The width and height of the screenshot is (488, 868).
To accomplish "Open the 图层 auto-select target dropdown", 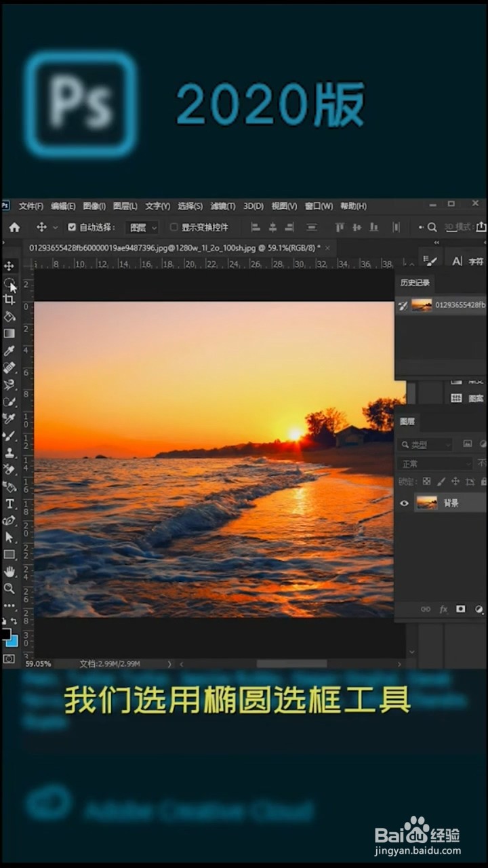I will pos(142,227).
